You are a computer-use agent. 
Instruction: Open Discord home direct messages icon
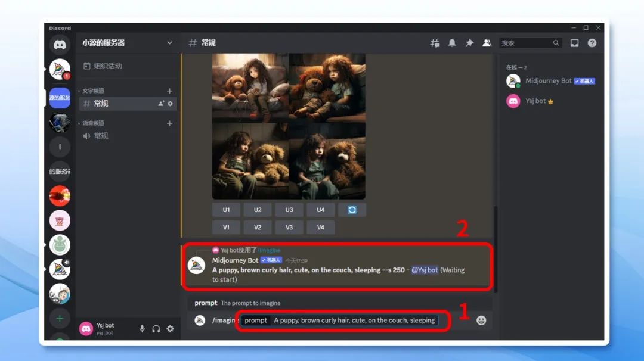pos(60,44)
